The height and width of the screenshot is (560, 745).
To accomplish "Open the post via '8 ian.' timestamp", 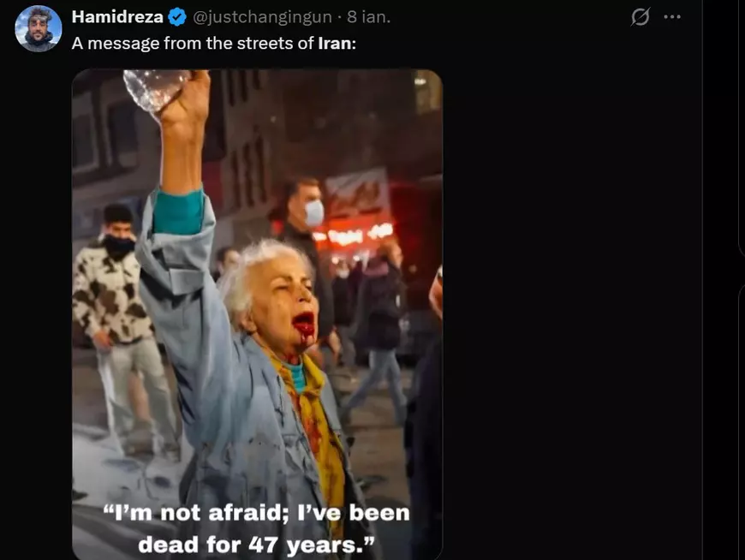I will coord(369,16).
